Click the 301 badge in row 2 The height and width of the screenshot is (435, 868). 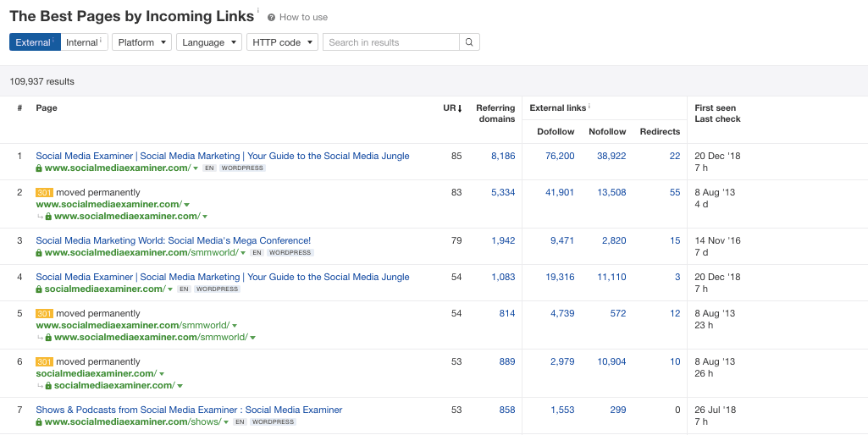(44, 193)
